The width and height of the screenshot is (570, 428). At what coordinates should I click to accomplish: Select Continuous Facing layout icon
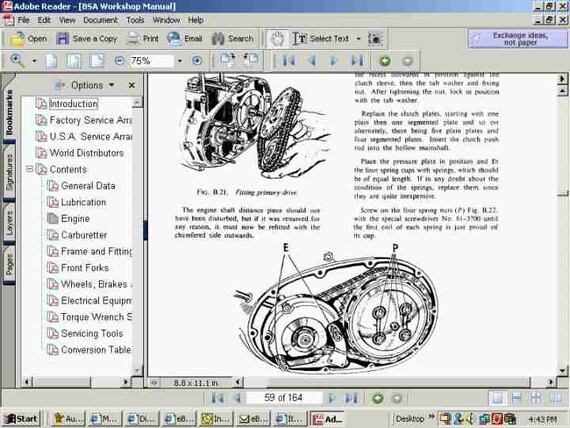536,398
